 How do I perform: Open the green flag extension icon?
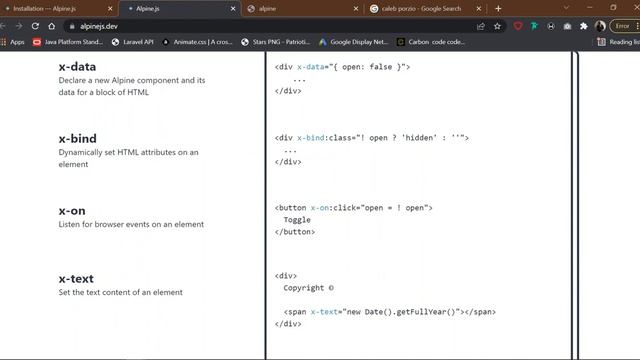[x=534, y=26]
